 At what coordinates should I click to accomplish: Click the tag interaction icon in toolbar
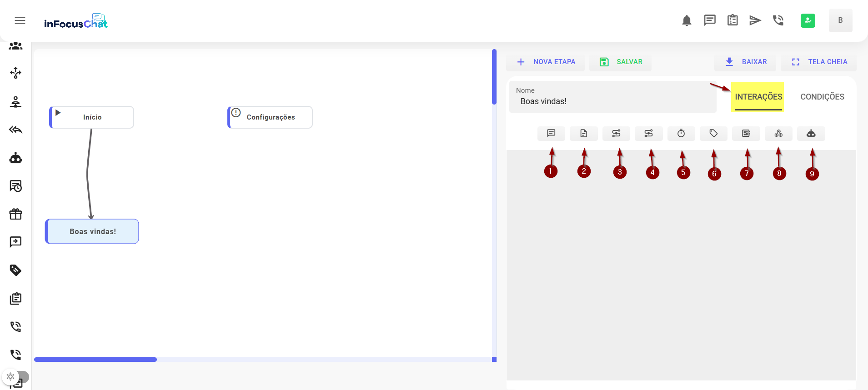coord(713,134)
